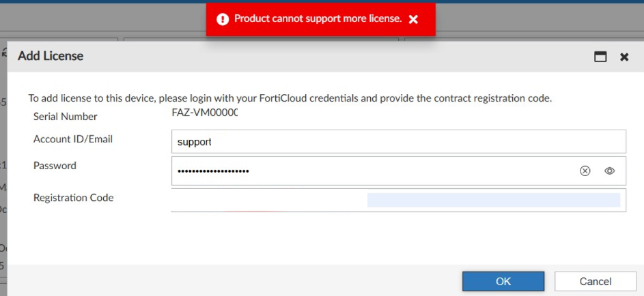
Task: Show the password using the eye icon
Action: coord(610,171)
